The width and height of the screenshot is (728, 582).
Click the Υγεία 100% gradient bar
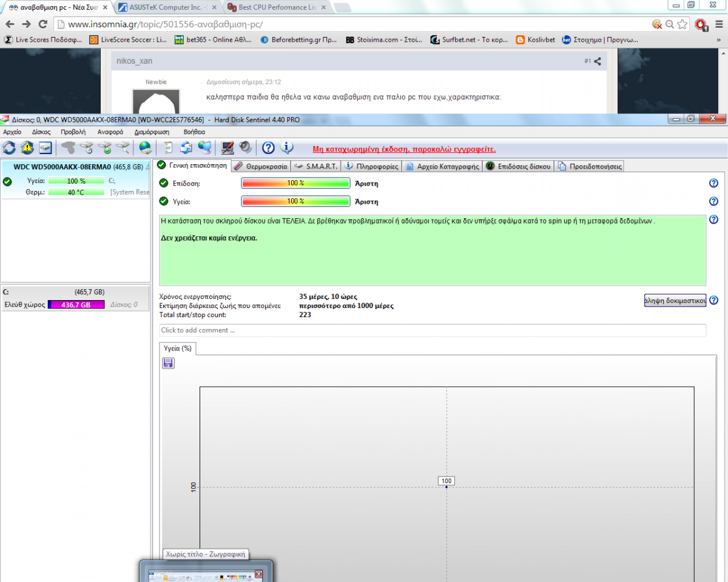[x=295, y=201]
